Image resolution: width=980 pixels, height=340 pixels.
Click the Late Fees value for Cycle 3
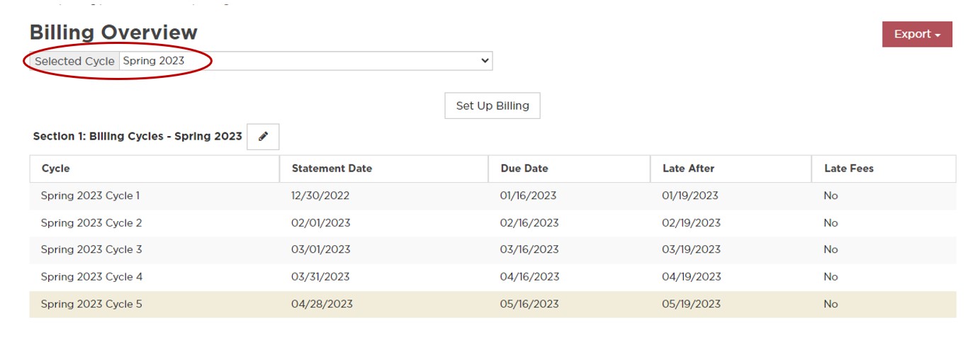[830, 250]
